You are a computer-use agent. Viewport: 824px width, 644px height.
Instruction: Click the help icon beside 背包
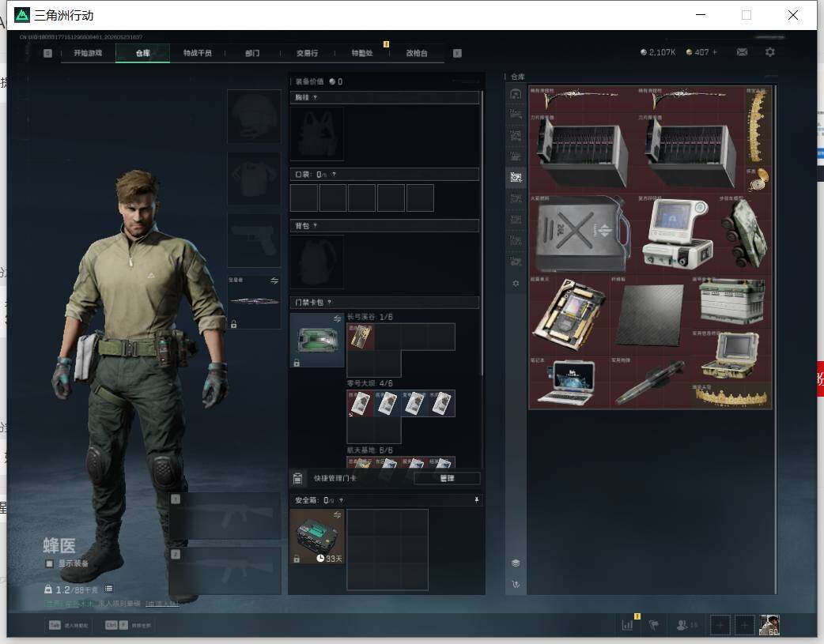(315, 226)
